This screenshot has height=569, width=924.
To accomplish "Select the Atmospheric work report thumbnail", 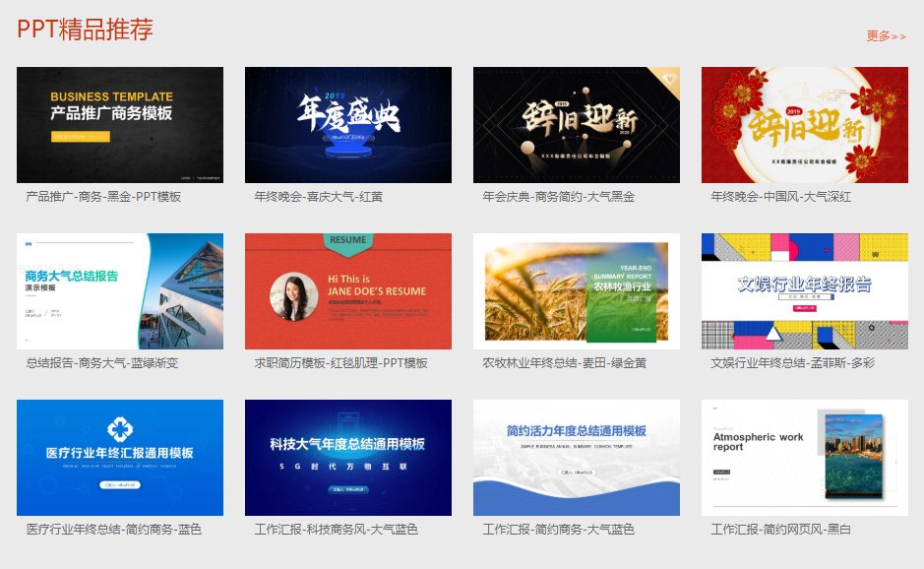I will pyautogui.click(x=804, y=458).
